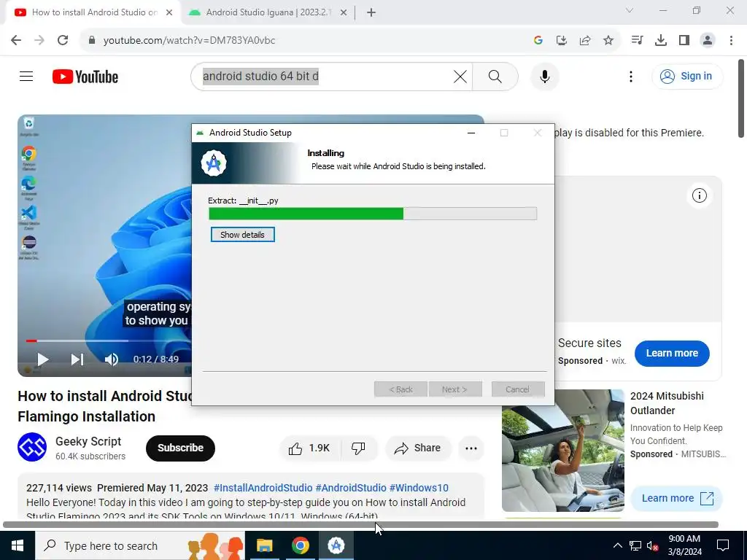Reload the current page
Image resolution: width=747 pixels, height=560 pixels.
click(63, 40)
